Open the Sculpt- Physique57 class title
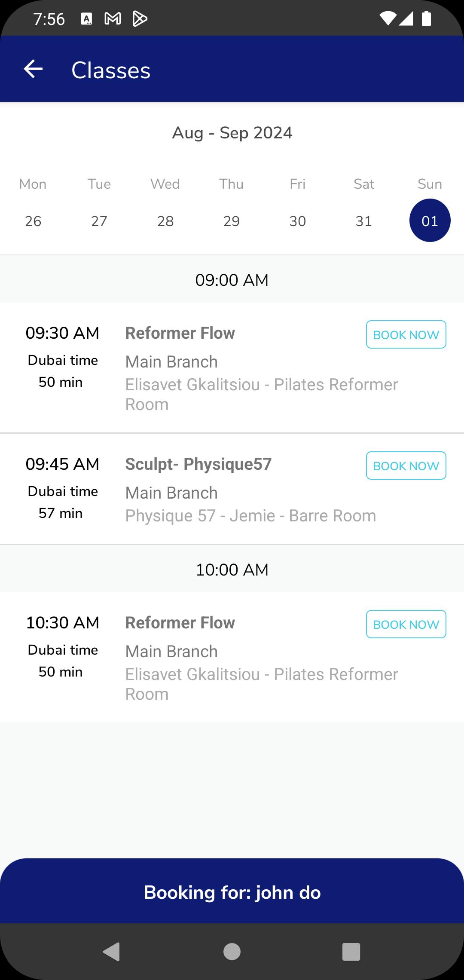The image size is (464, 980). (x=198, y=464)
